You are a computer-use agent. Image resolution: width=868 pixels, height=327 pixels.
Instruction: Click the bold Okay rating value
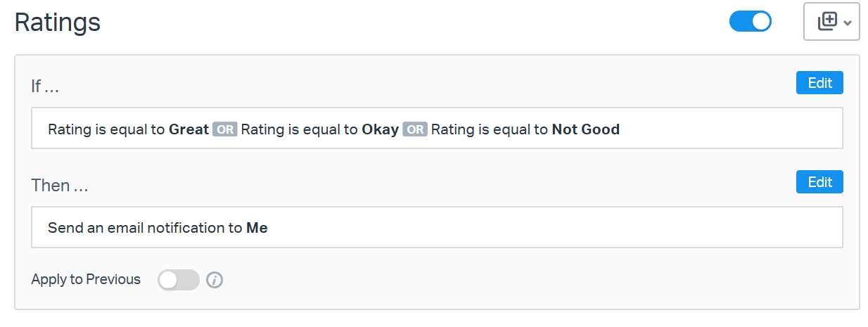click(x=380, y=129)
